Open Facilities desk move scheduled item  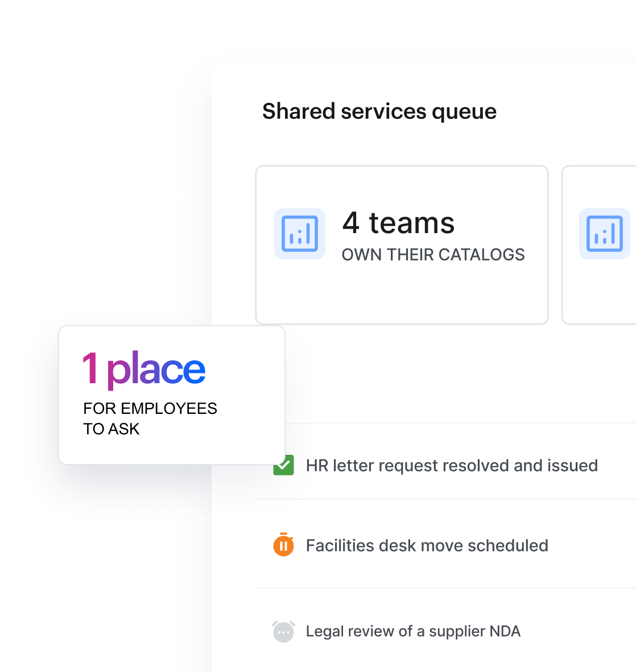click(x=427, y=546)
